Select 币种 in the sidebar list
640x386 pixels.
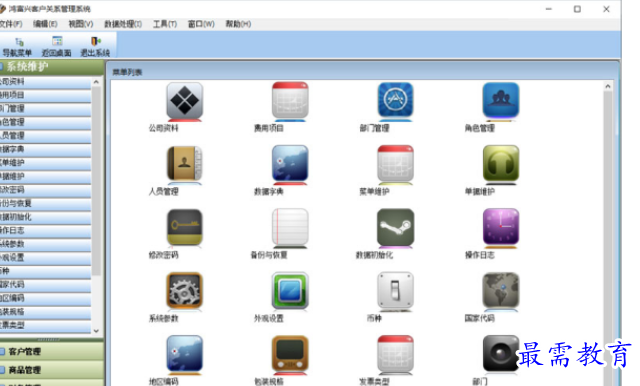pyautogui.click(x=45, y=271)
